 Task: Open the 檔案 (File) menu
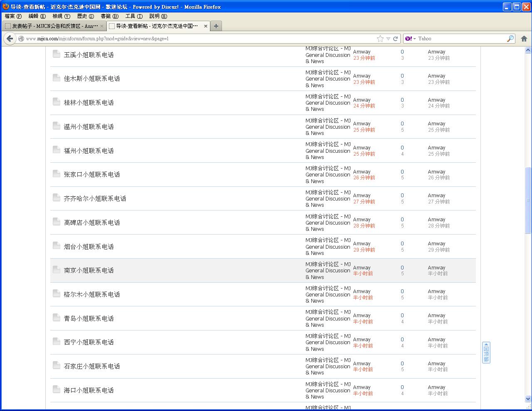[13, 16]
